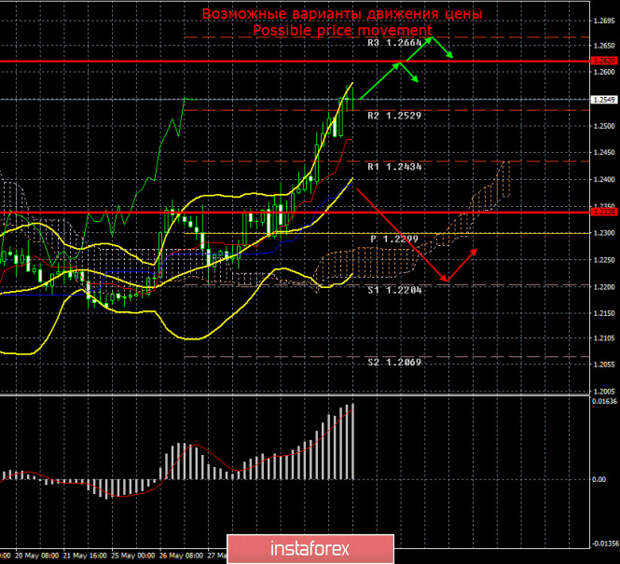Click the red downward arrow tip near S1
620x564 pixels.
pyautogui.click(x=440, y=280)
